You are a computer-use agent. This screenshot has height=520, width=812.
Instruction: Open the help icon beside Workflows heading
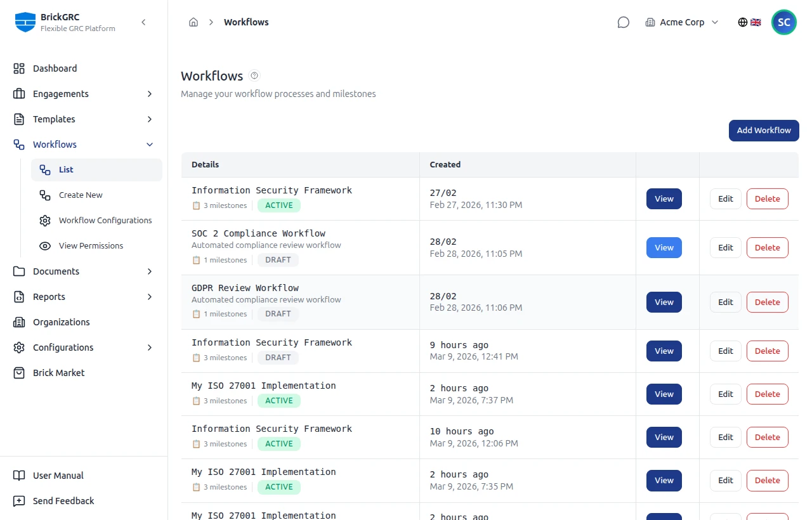coord(254,75)
